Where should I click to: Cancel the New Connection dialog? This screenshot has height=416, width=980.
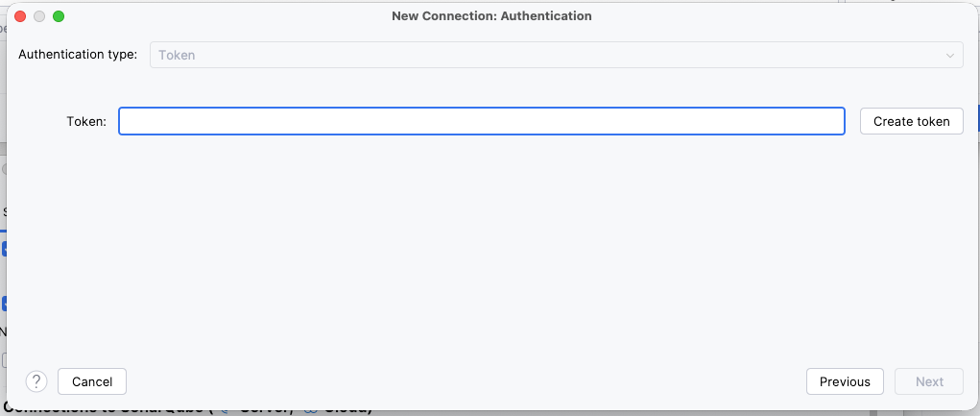92,381
